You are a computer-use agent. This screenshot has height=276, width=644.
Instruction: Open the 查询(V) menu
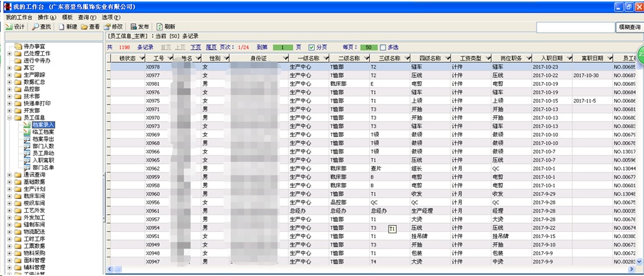point(87,17)
